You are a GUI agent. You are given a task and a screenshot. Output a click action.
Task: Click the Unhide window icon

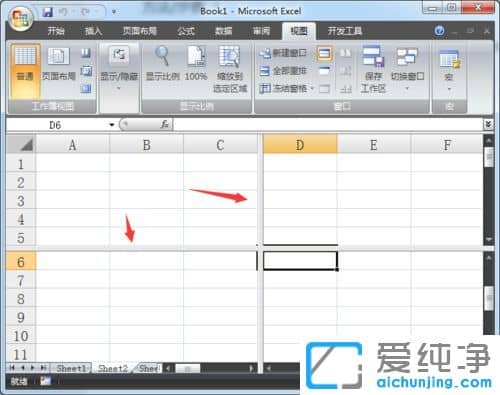[x=324, y=89]
